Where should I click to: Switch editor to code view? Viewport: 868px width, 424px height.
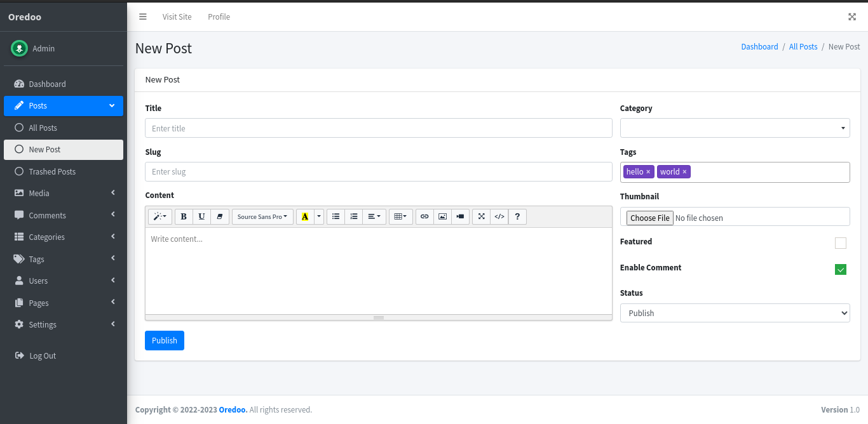click(x=499, y=216)
